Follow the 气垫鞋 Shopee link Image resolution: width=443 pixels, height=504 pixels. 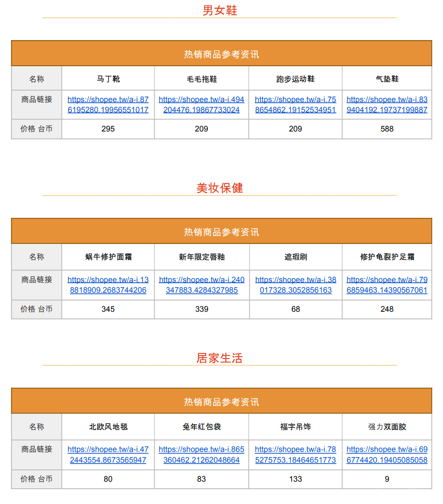(387, 105)
